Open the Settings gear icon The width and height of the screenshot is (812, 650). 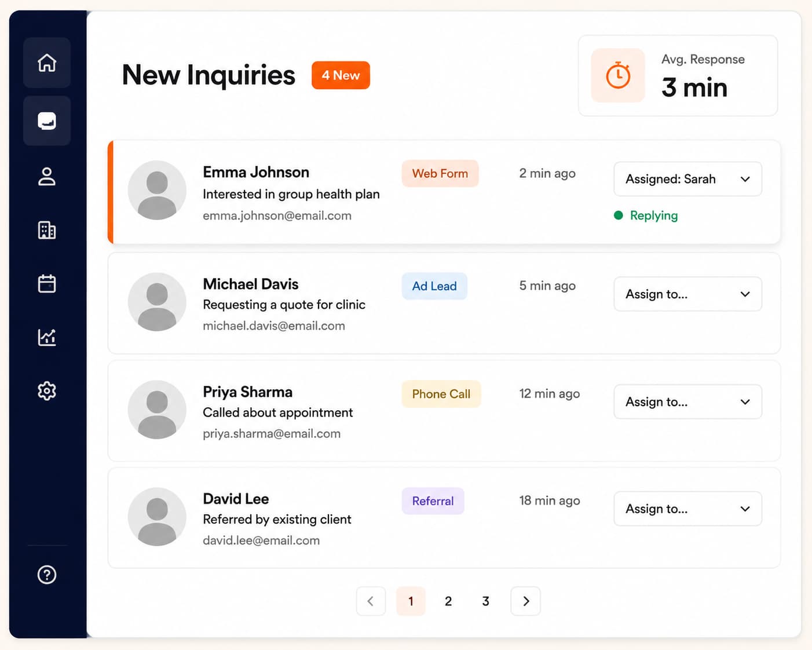(47, 391)
